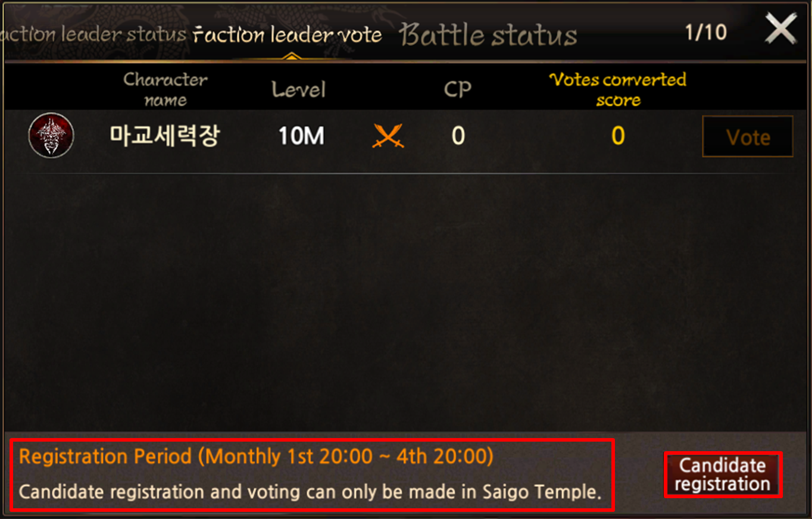
Task: Click the Character name column header
Action: click(165, 89)
